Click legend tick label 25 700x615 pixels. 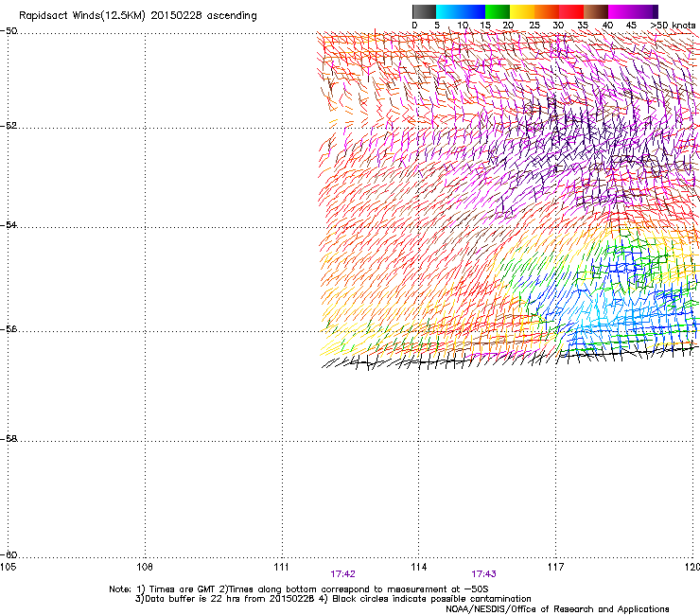[534, 26]
